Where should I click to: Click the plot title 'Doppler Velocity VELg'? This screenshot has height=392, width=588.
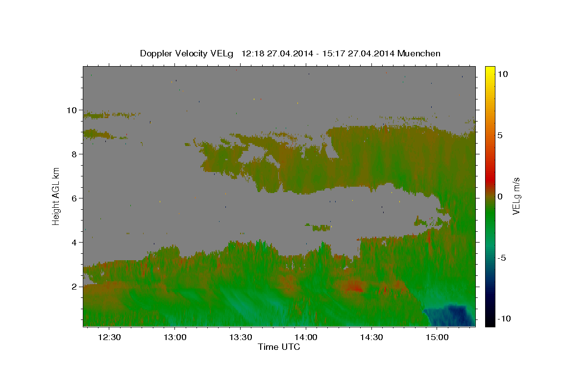[x=187, y=53]
